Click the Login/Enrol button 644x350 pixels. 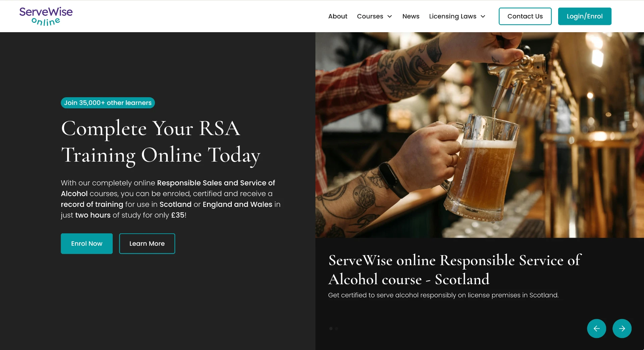click(x=585, y=16)
